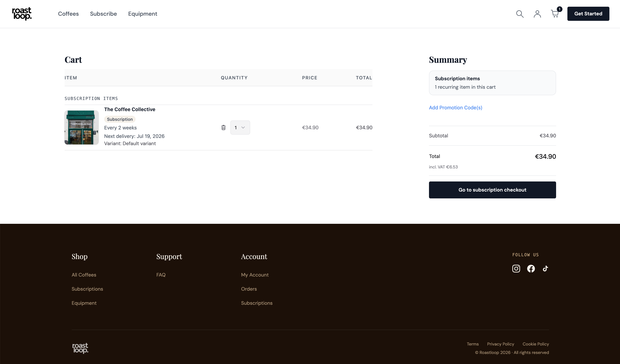Click 'incl. VAT €6.53' text
This screenshot has width=620, height=364.
coord(443,167)
